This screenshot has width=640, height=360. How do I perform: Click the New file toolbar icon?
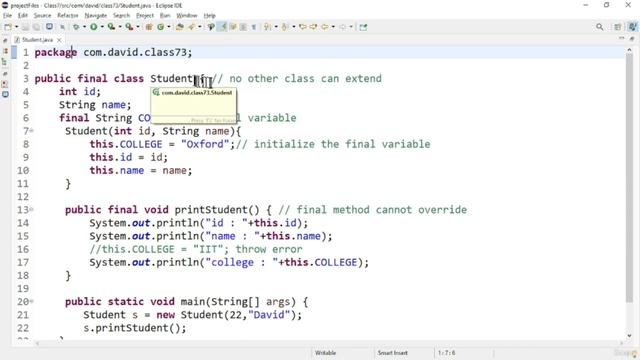click(x=8, y=27)
